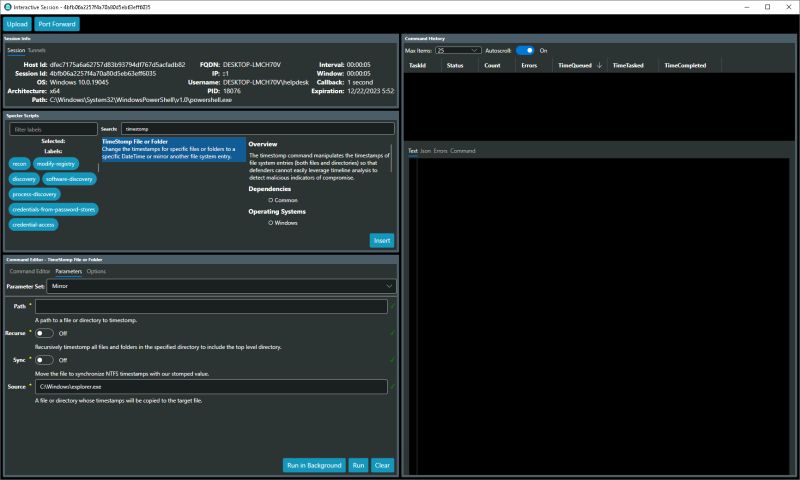Open the Command Editor tab

tap(30, 271)
